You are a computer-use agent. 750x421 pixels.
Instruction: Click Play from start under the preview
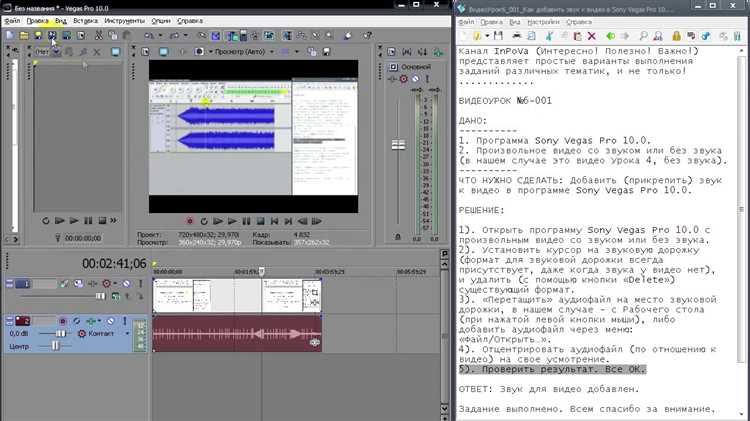(218, 221)
